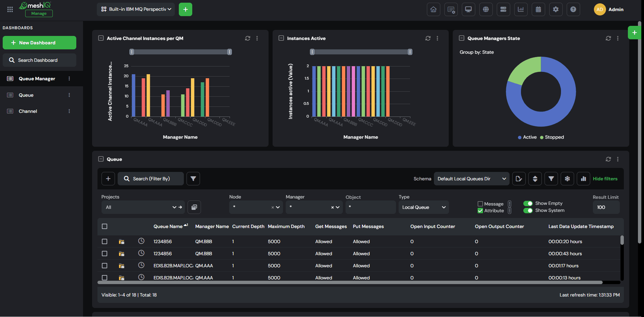Viewport: 644px width, 317px height.
Task: Click the bar chart icon in Queue toolbar
Action: coord(583,179)
